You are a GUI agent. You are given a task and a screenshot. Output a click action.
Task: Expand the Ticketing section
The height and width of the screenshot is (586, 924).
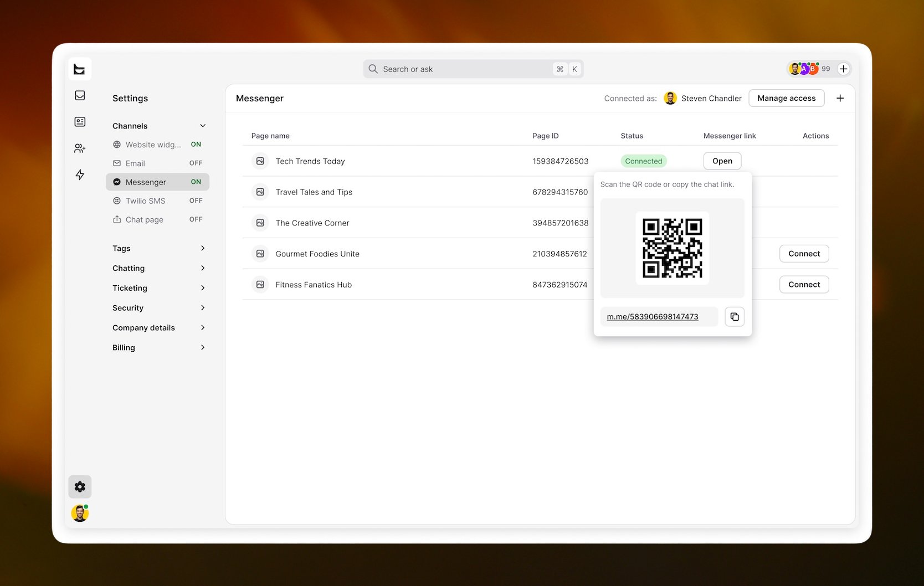point(158,288)
